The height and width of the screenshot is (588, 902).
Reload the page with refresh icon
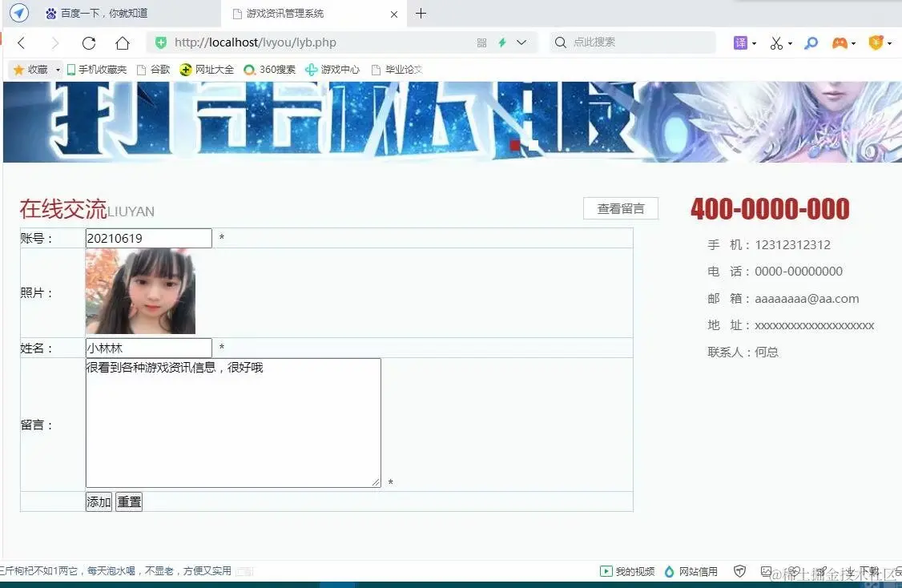pyautogui.click(x=89, y=42)
